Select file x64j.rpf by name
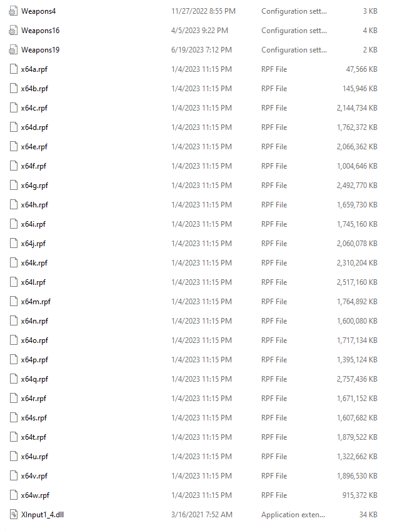 pos(33,244)
